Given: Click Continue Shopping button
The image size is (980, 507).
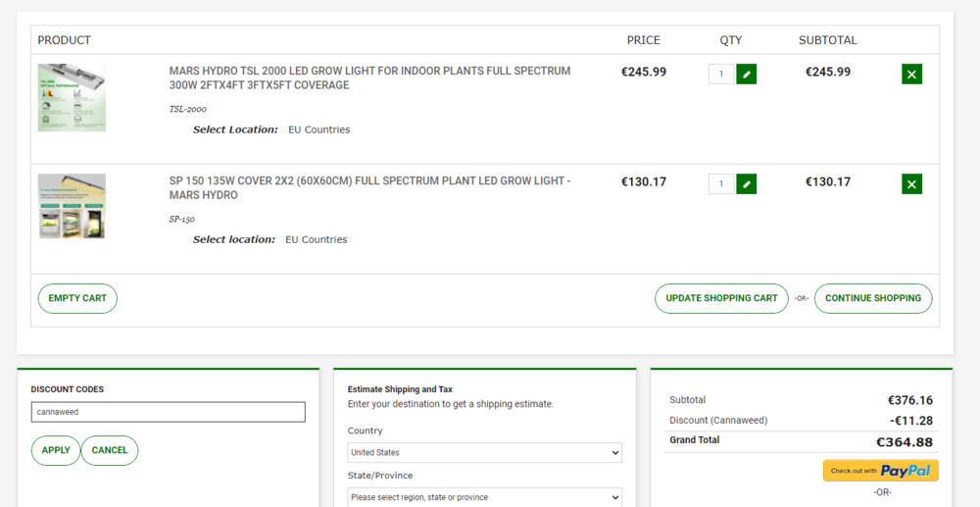Looking at the screenshot, I should tap(873, 298).
